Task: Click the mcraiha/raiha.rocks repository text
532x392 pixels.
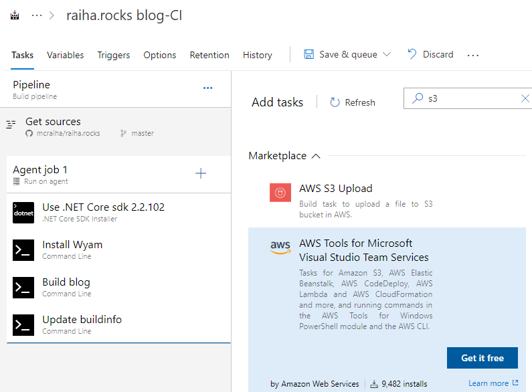Action: (x=68, y=133)
